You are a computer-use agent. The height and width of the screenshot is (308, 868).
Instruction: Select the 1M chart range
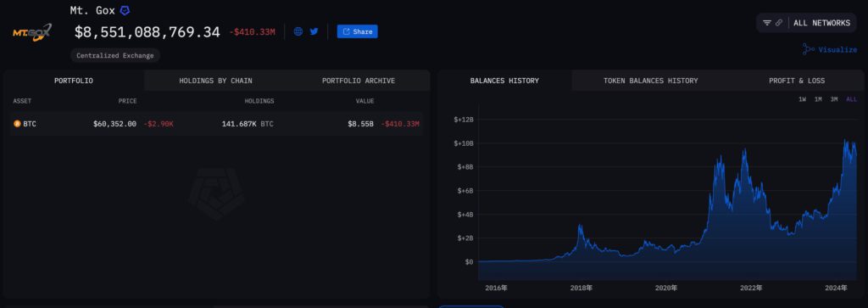tap(818, 99)
